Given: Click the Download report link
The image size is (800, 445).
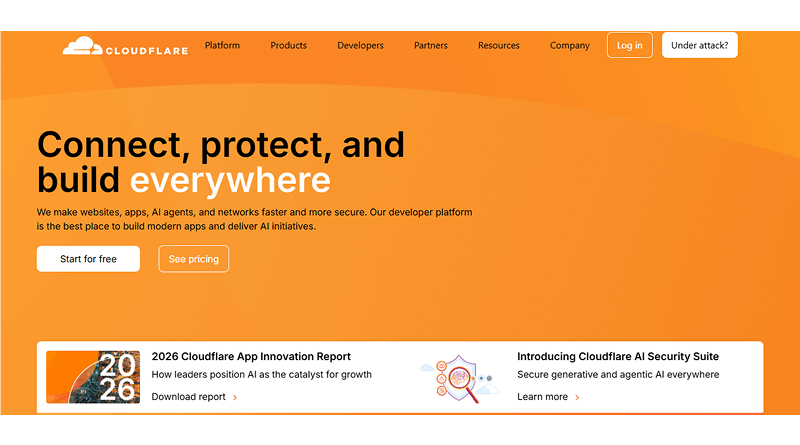Looking at the screenshot, I should [x=188, y=397].
